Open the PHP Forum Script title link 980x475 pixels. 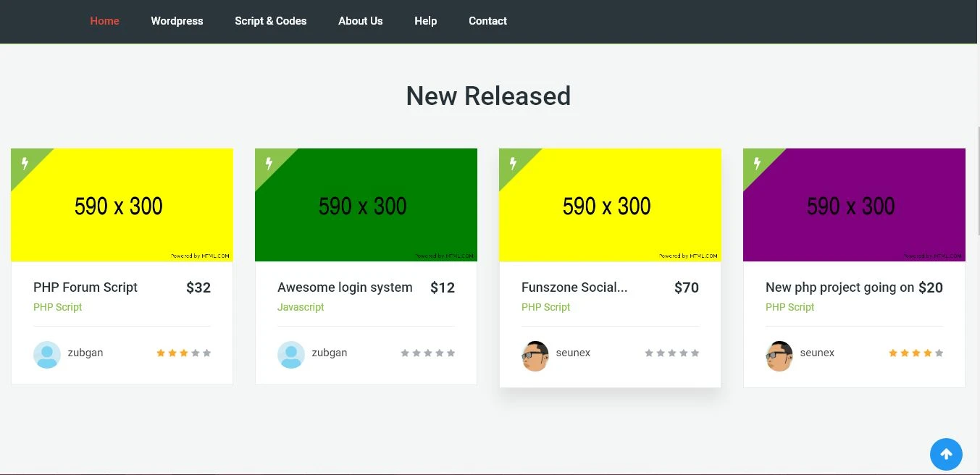[85, 287]
